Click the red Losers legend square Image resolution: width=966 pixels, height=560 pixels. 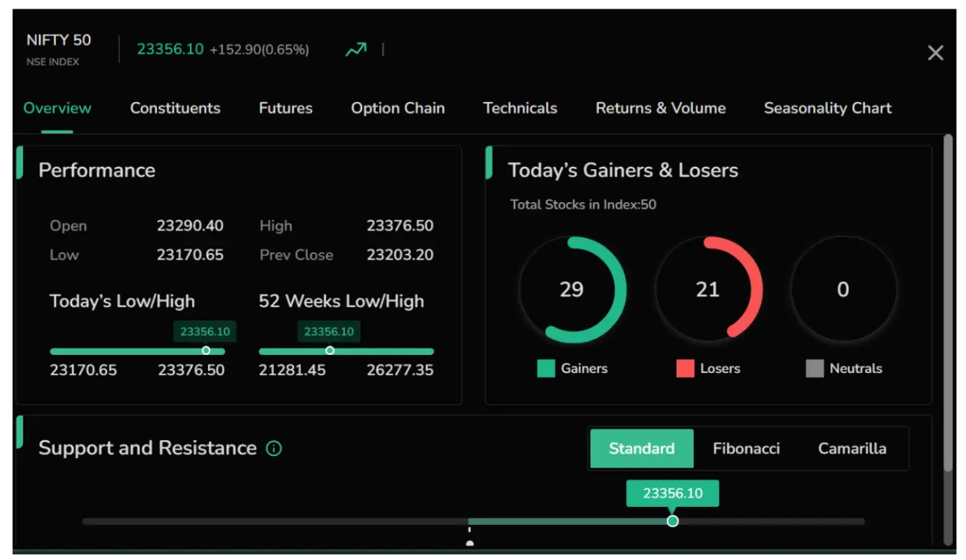coord(685,369)
